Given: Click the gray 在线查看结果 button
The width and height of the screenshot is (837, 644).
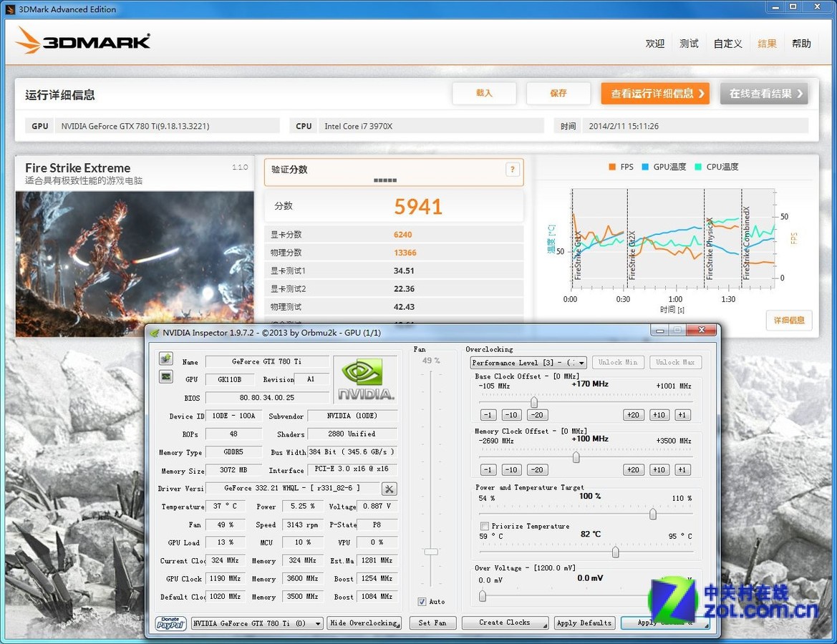Looking at the screenshot, I should 764,93.
